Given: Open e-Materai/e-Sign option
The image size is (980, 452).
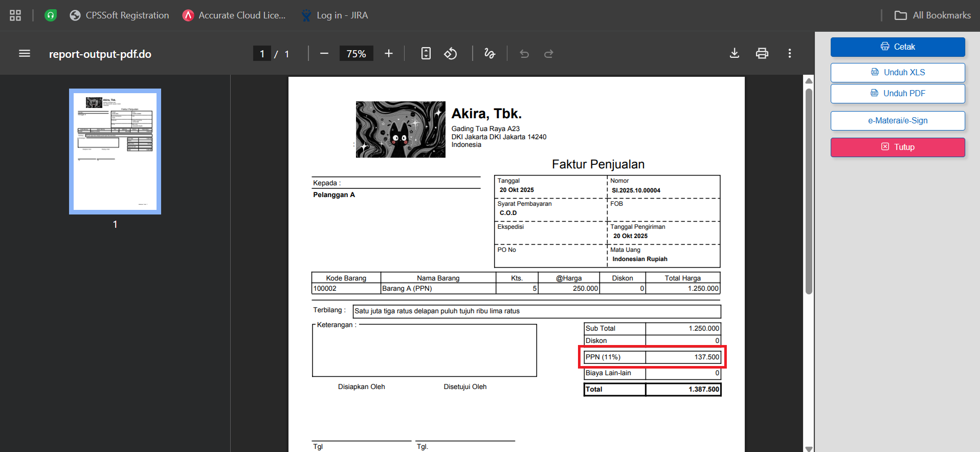Looking at the screenshot, I should pos(898,121).
